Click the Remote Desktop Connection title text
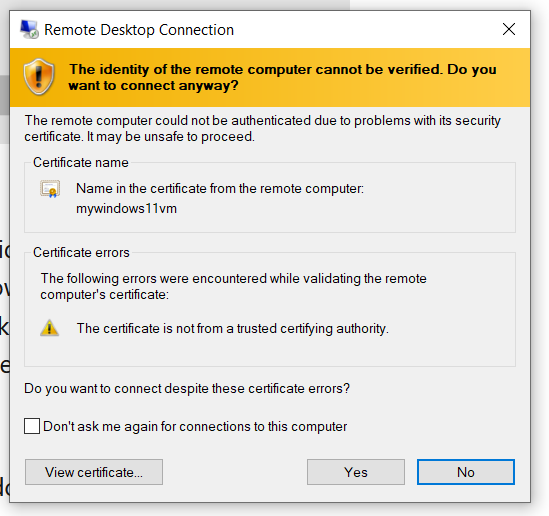 (x=139, y=30)
